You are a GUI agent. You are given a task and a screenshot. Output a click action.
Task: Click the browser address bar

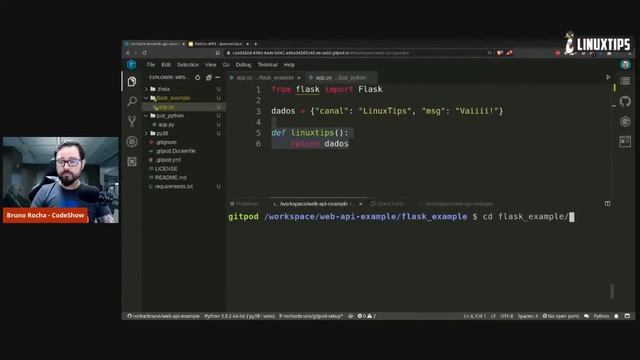click(x=355, y=53)
